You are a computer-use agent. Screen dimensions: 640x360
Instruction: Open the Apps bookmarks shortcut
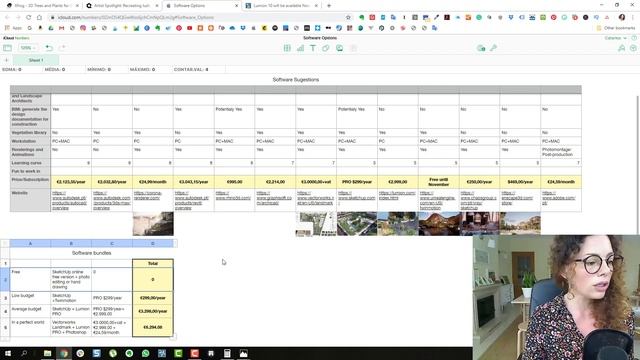pyautogui.click(x=13, y=28)
